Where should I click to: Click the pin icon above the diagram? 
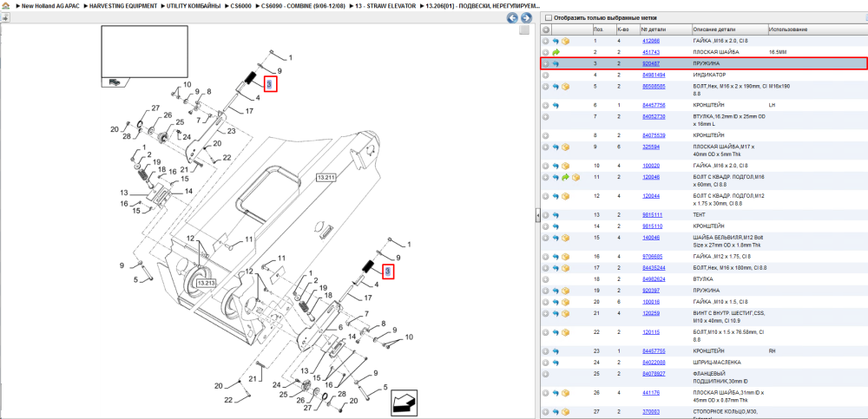pyautogui.click(x=5, y=17)
